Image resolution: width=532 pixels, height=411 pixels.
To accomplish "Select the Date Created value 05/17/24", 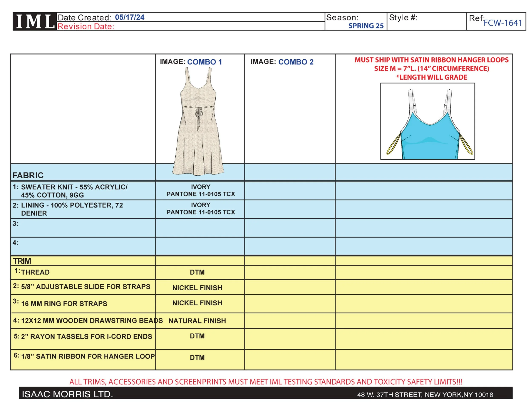I will [130, 17].
